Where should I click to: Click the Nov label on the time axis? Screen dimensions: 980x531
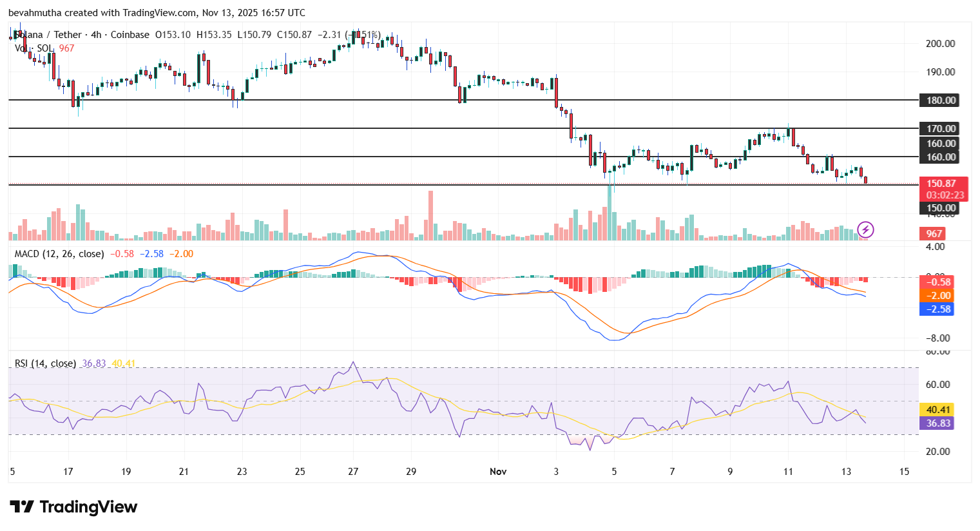pos(497,471)
